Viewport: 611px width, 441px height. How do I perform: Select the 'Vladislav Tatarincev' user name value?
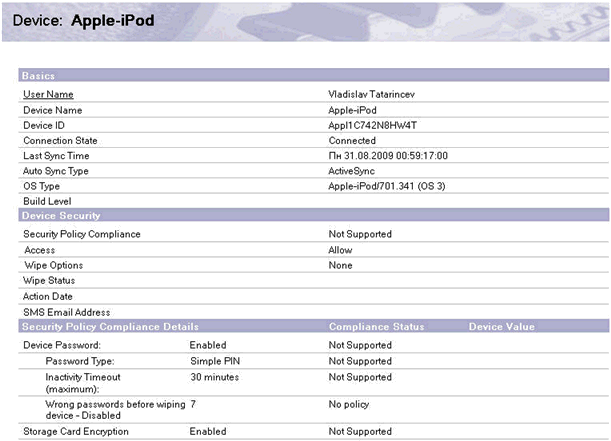[x=371, y=94]
